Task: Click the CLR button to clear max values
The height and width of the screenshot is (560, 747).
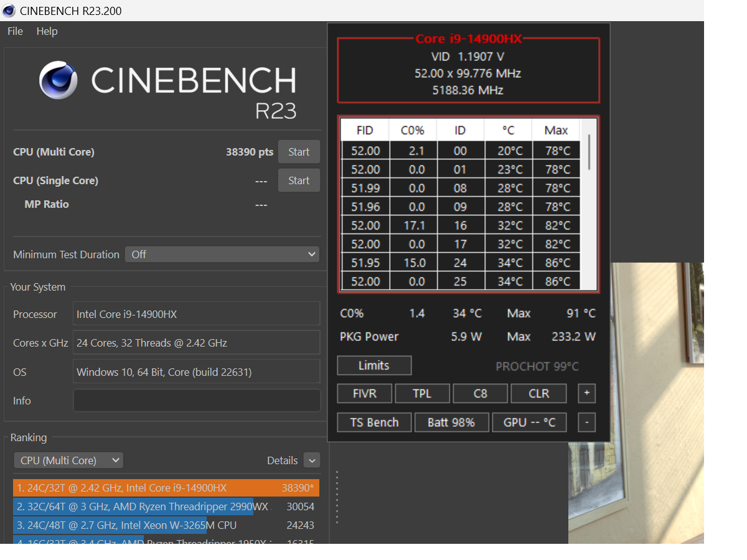Action: pyautogui.click(x=538, y=393)
